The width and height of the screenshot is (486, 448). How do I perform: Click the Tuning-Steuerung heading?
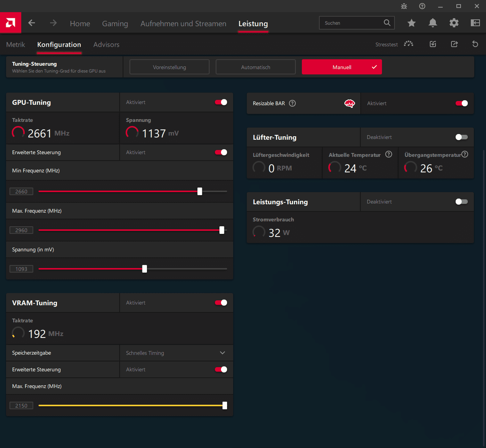[35, 64]
